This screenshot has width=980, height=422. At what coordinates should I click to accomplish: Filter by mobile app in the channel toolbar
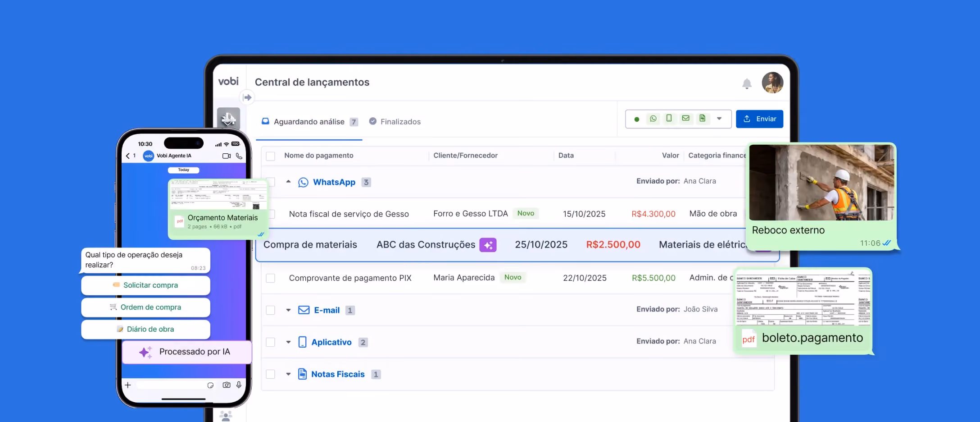[669, 118]
